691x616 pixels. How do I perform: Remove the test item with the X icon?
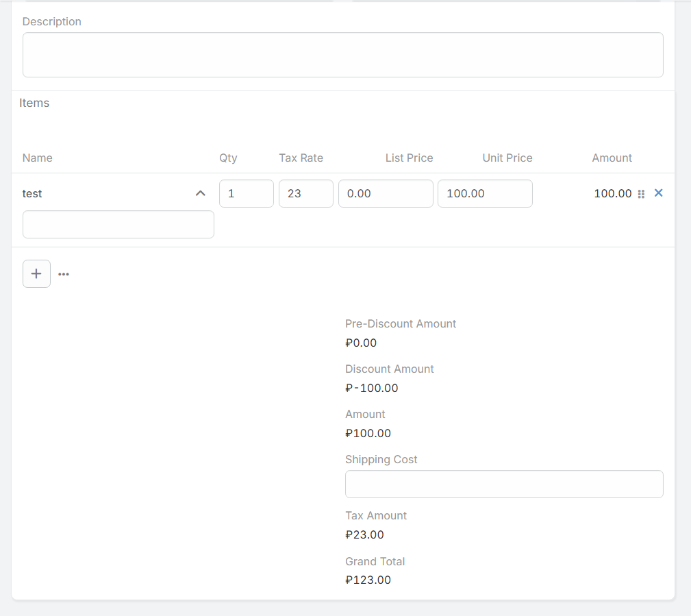point(658,193)
